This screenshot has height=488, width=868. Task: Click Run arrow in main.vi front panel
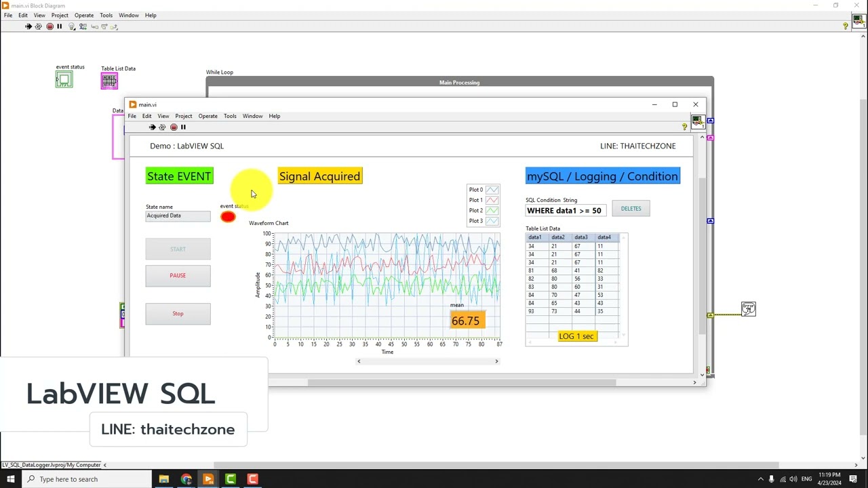[152, 127]
